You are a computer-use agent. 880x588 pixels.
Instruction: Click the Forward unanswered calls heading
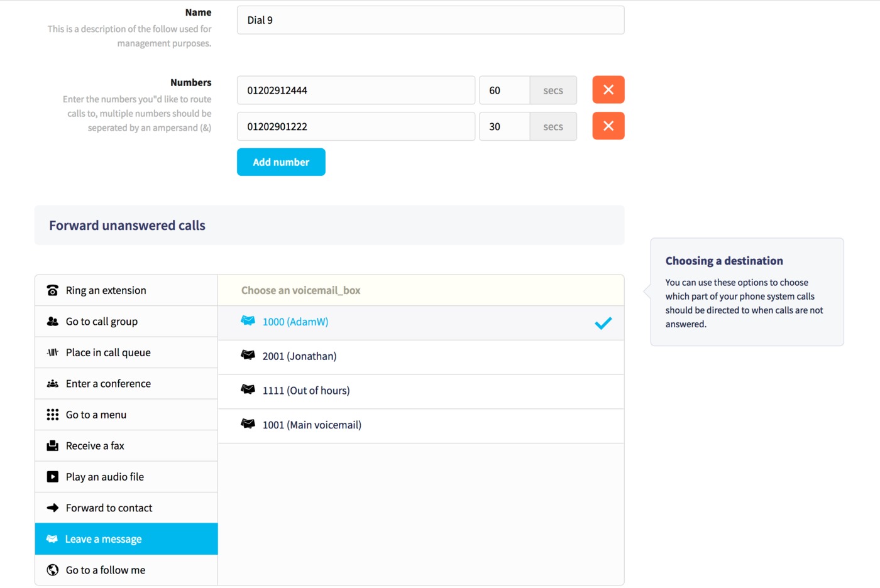click(x=127, y=226)
